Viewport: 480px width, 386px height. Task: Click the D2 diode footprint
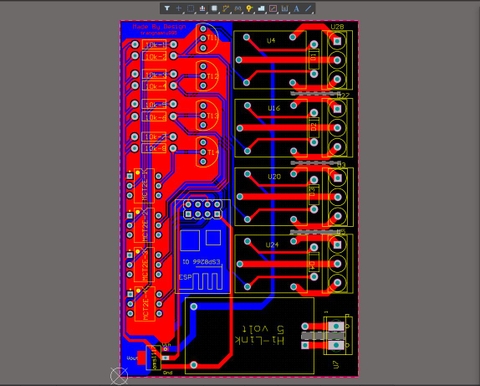pos(314,128)
